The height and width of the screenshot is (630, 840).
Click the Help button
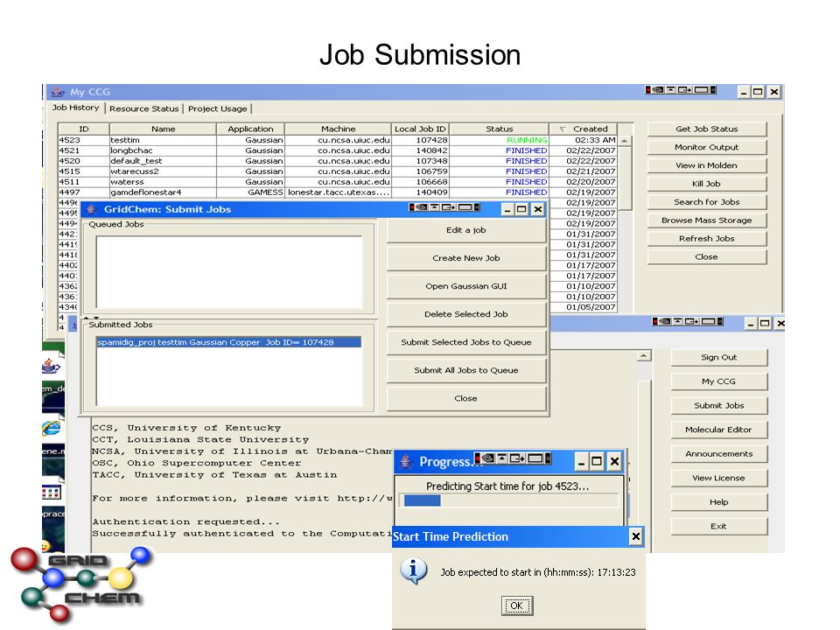point(719,502)
